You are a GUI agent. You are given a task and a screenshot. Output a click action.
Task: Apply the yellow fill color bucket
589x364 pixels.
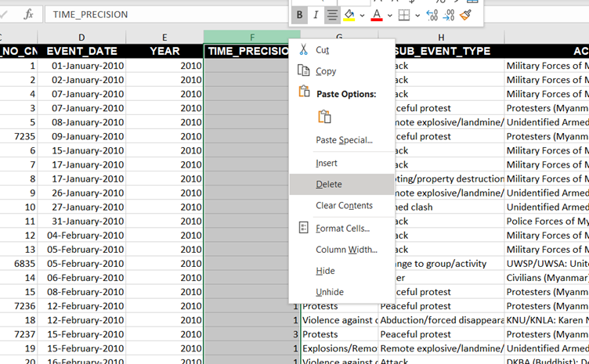(x=349, y=15)
